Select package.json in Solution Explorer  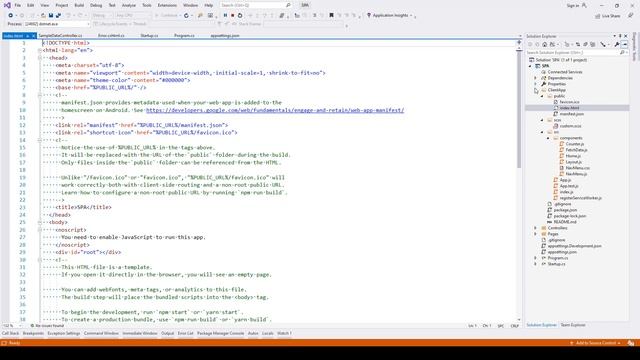[565, 210]
